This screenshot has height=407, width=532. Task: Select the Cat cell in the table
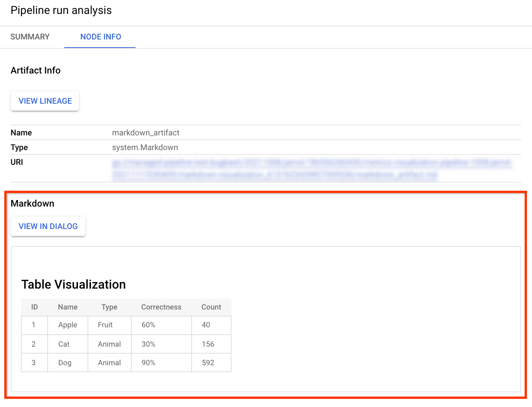coord(64,344)
